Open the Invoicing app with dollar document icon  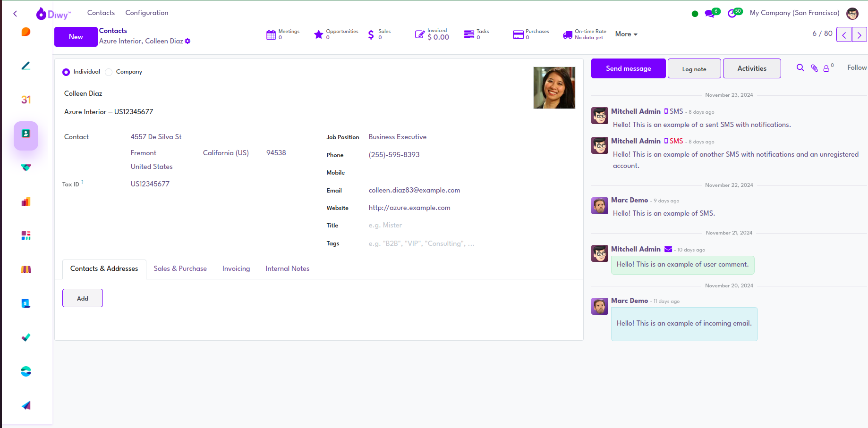tap(26, 303)
